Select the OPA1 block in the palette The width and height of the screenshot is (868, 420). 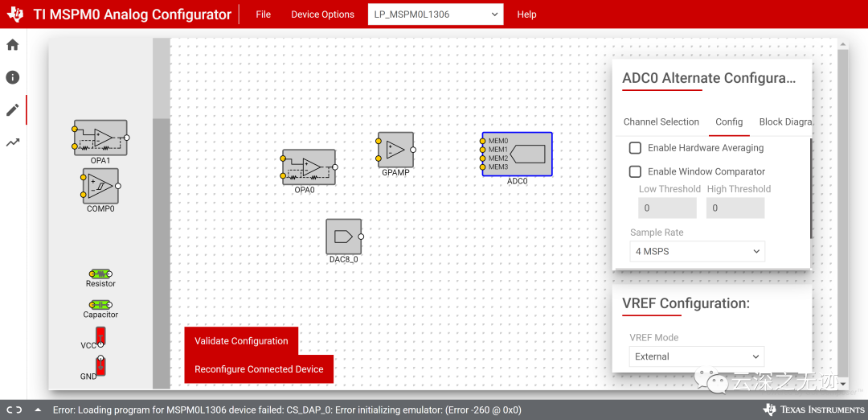[x=100, y=138]
